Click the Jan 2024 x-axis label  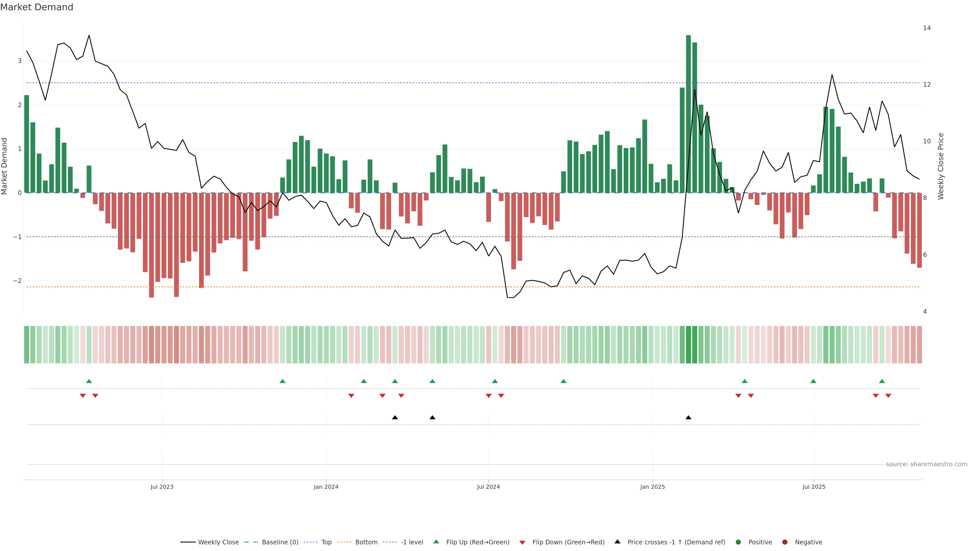coord(326,487)
